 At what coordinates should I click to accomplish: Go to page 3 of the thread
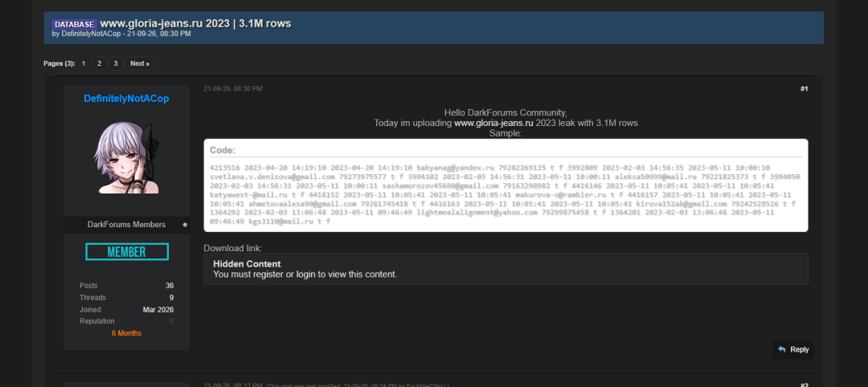[x=115, y=63]
